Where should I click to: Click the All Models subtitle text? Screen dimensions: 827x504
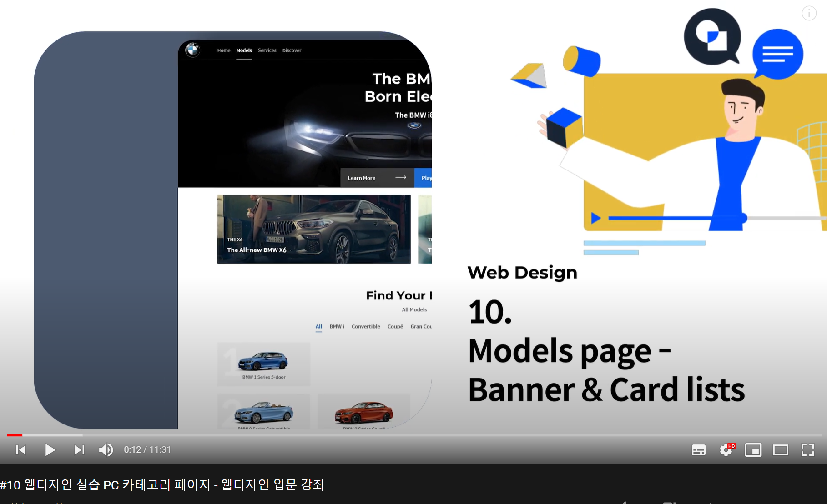pyautogui.click(x=414, y=310)
